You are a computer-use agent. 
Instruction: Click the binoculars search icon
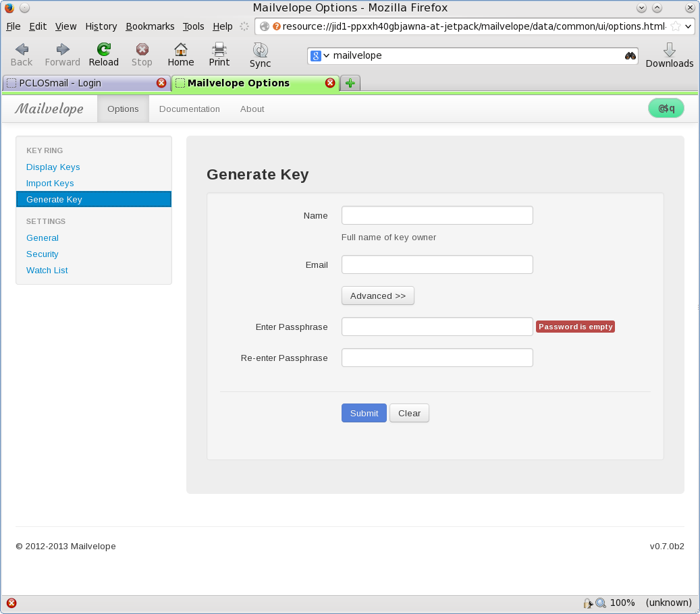point(630,56)
